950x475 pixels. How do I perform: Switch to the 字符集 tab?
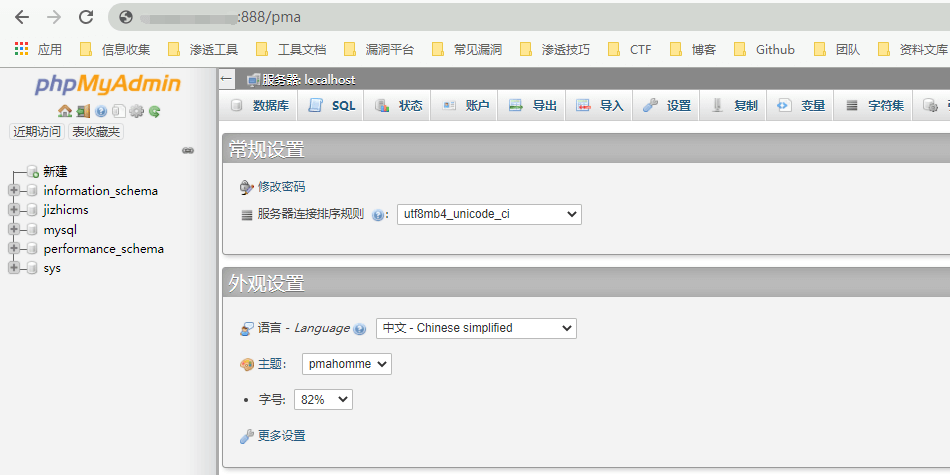pyautogui.click(x=874, y=106)
